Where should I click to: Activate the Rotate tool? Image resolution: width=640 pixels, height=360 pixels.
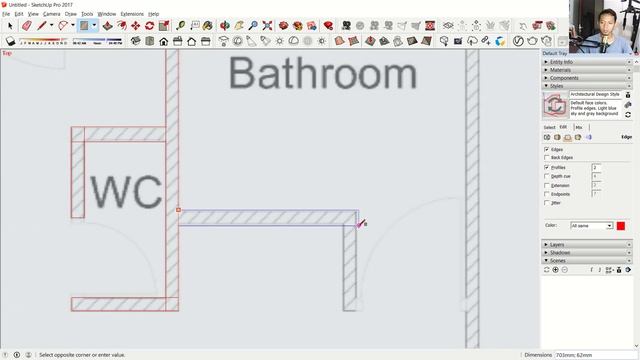[149, 26]
